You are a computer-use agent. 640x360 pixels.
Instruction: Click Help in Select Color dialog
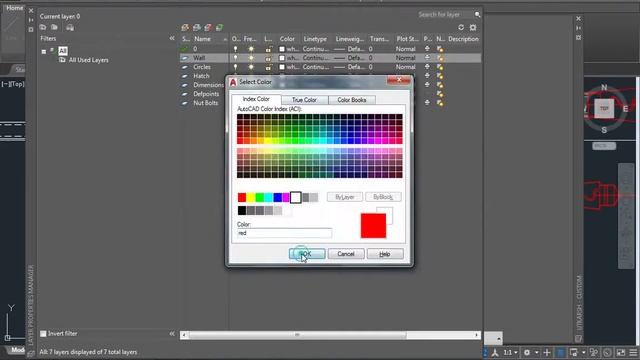[x=385, y=254]
